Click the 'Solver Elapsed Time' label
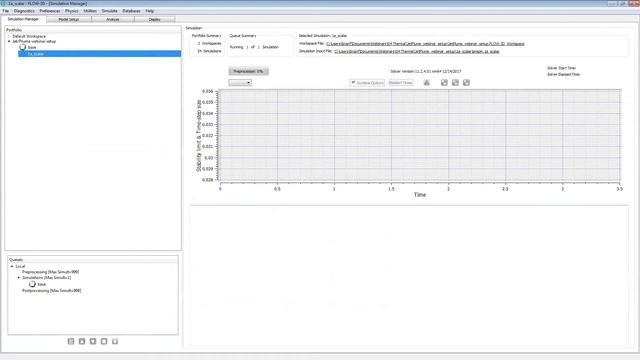The width and height of the screenshot is (640, 360). 563,75
